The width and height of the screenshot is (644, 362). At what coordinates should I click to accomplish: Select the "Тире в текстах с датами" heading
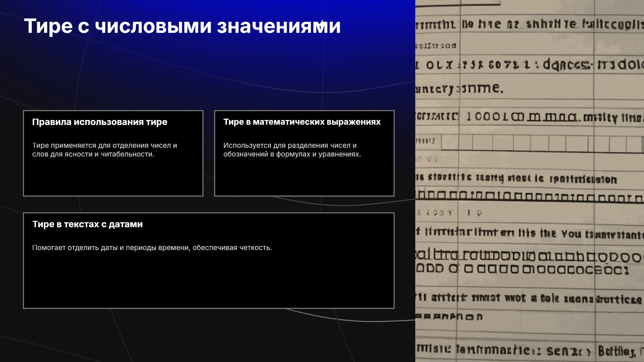[88, 224]
